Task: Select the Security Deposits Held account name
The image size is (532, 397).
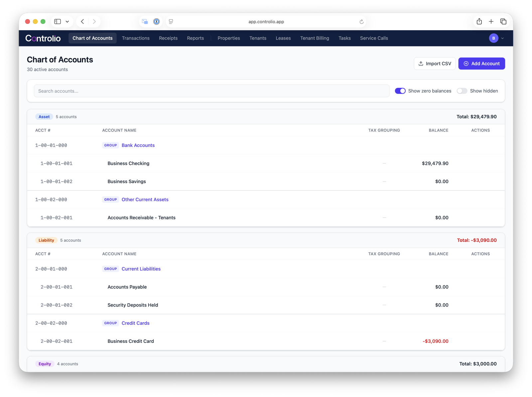Action: tap(133, 305)
